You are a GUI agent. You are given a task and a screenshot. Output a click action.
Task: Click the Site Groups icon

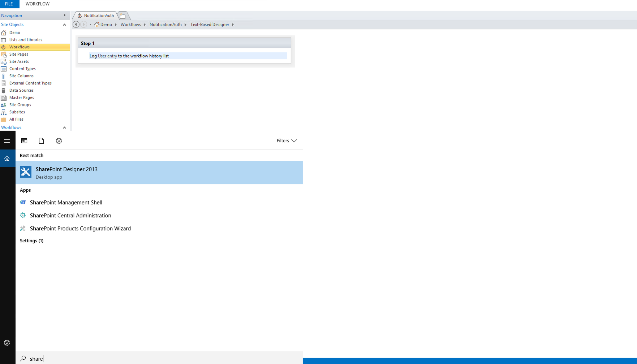click(4, 105)
